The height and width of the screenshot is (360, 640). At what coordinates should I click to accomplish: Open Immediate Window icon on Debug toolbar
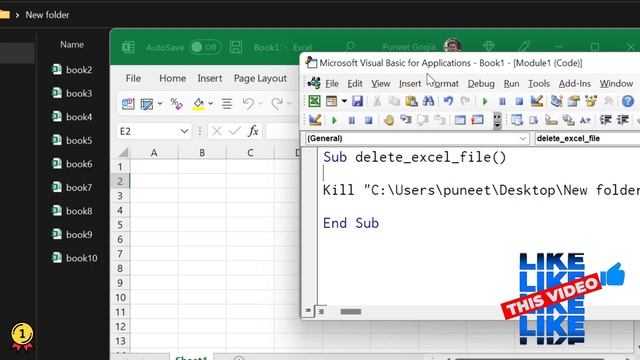coord(477,120)
